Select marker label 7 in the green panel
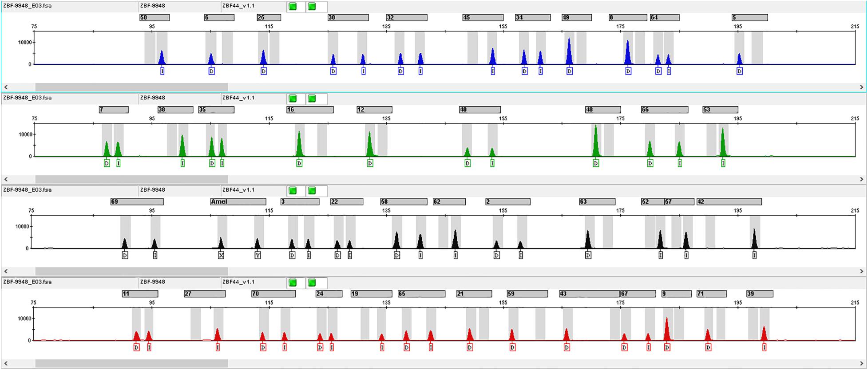The width and height of the screenshot is (868, 370). click(114, 110)
